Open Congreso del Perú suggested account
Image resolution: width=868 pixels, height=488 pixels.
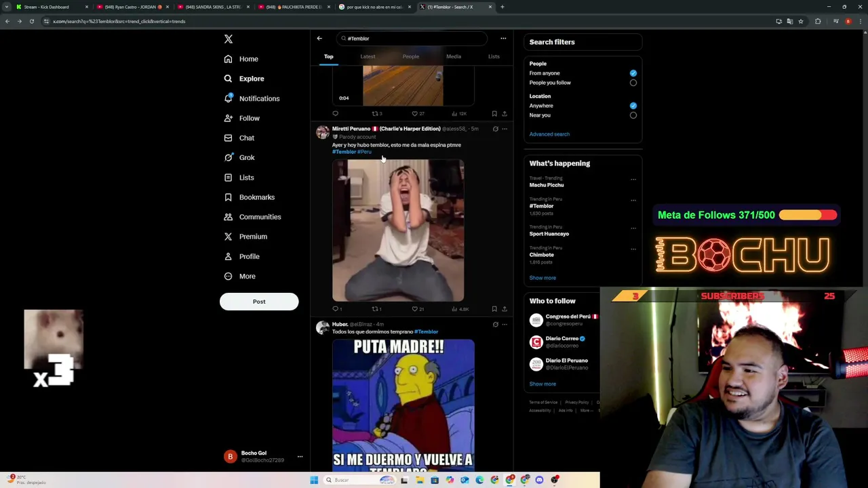coord(563,320)
